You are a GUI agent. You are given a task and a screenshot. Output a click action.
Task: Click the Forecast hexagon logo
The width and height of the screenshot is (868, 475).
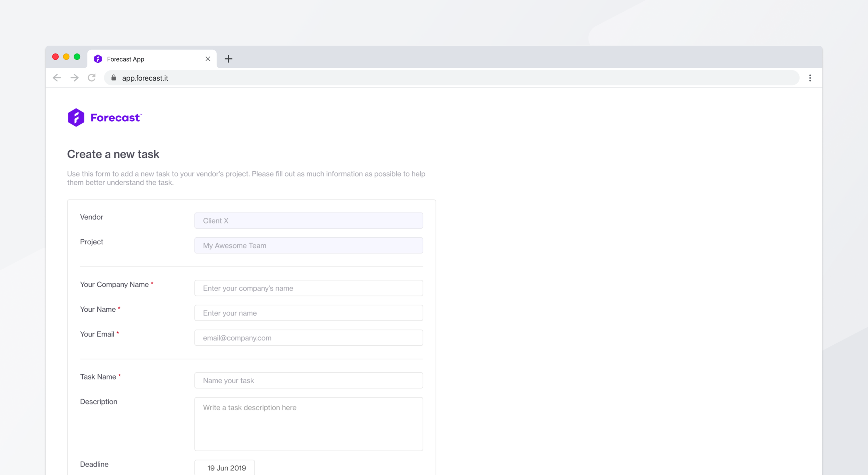tap(76, 117)
